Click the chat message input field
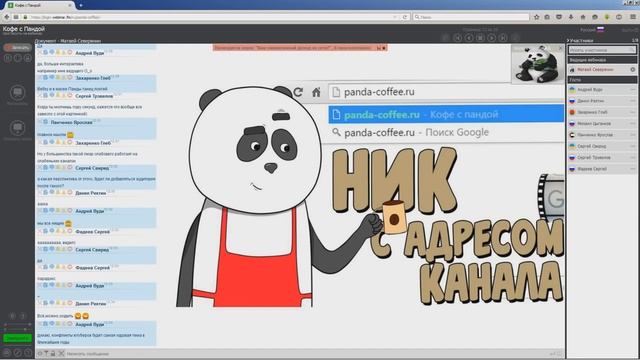Screen dimensions: 640x360 coord(306,354)
